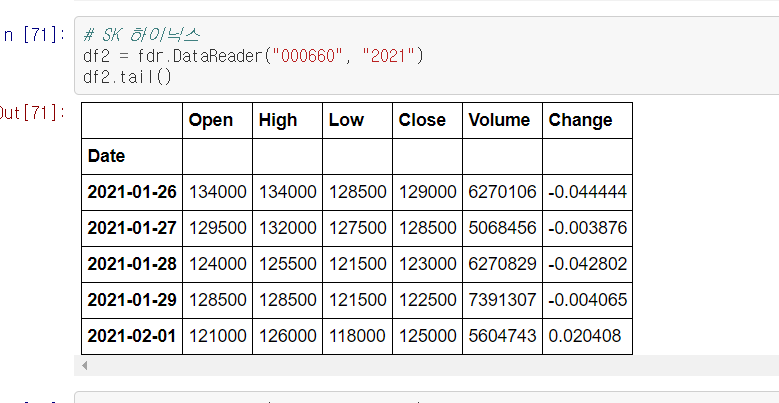Click the "2021" string in the code
Viewport: 779px width, 403px height.
point(388,56)
